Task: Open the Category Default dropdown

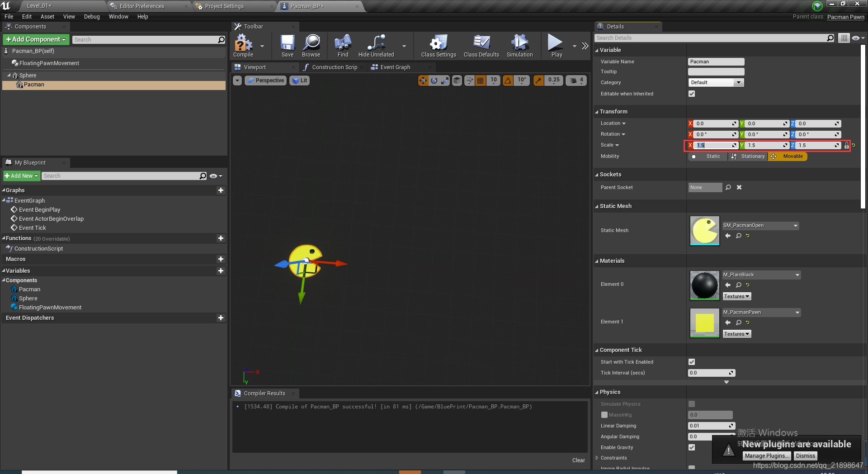Action: coord(716,82)
